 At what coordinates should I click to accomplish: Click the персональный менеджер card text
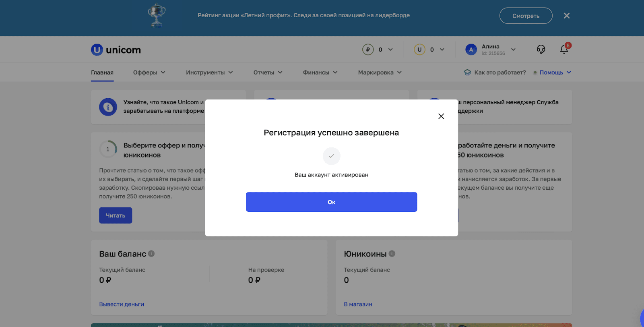coord(508,106)
